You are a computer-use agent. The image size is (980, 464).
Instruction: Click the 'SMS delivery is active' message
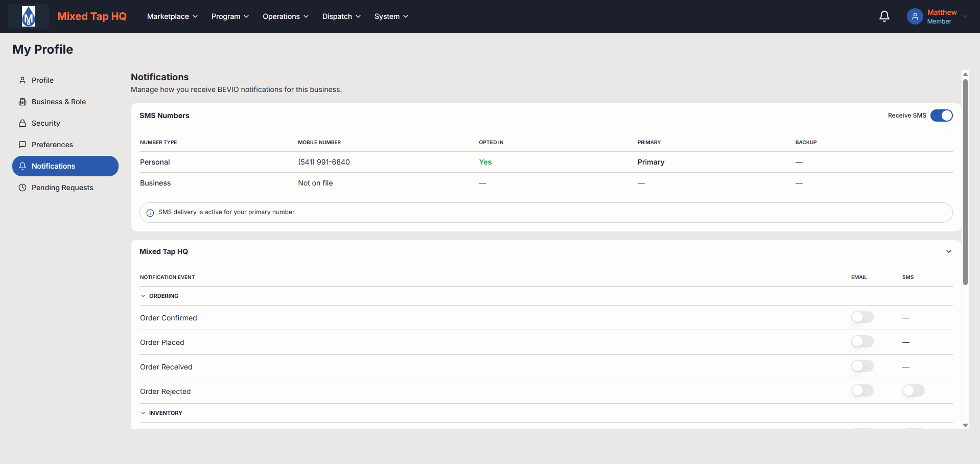pos(227,212)
